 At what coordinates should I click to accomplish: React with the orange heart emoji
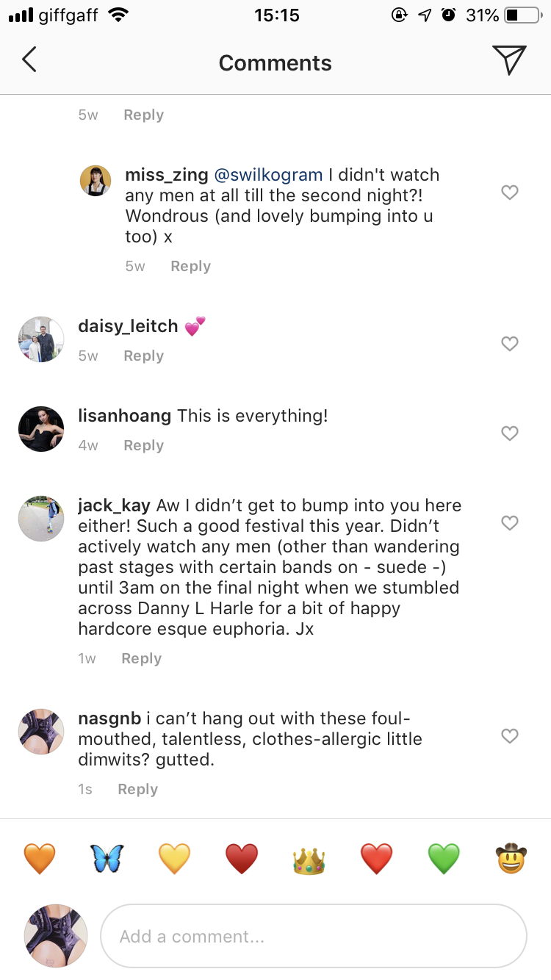[39, 858]
